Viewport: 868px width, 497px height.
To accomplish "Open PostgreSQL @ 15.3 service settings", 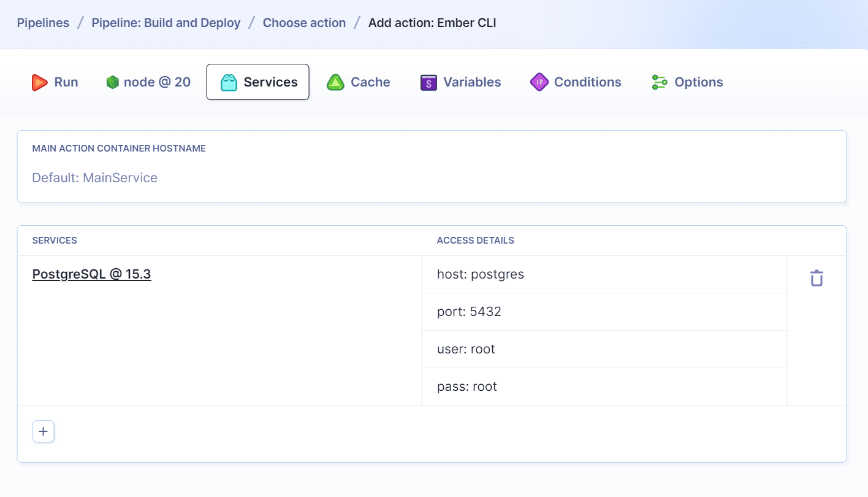I will coord(91,274).
